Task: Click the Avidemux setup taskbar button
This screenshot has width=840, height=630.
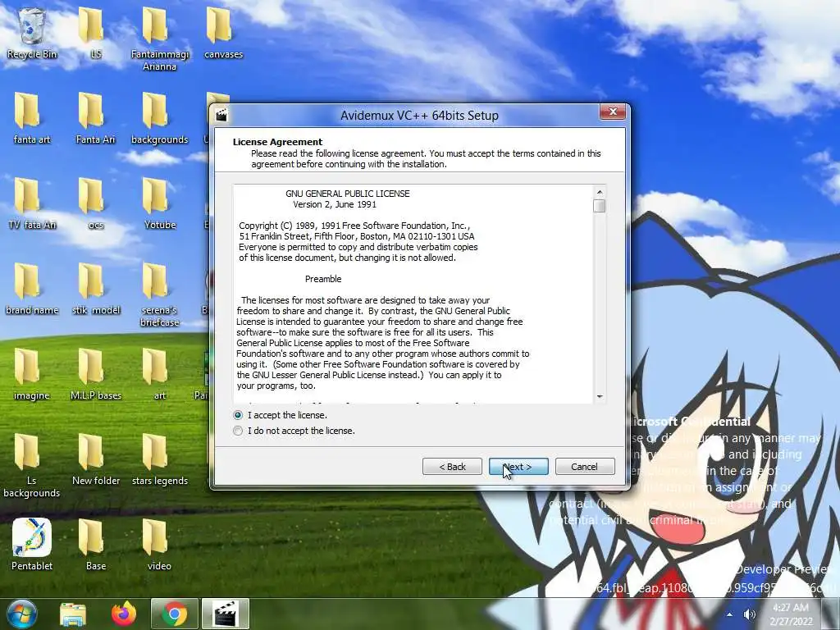Action: 226,614
